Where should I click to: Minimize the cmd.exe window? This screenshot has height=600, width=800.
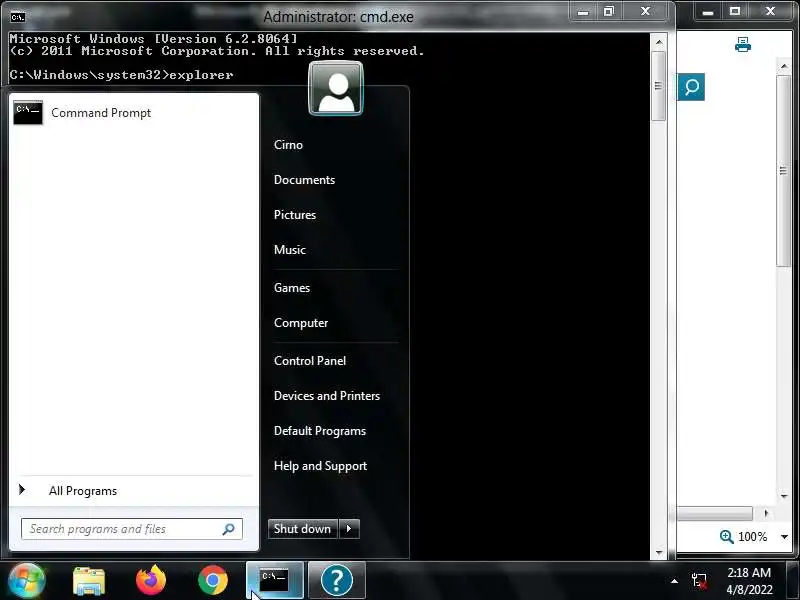click(583, 12)
